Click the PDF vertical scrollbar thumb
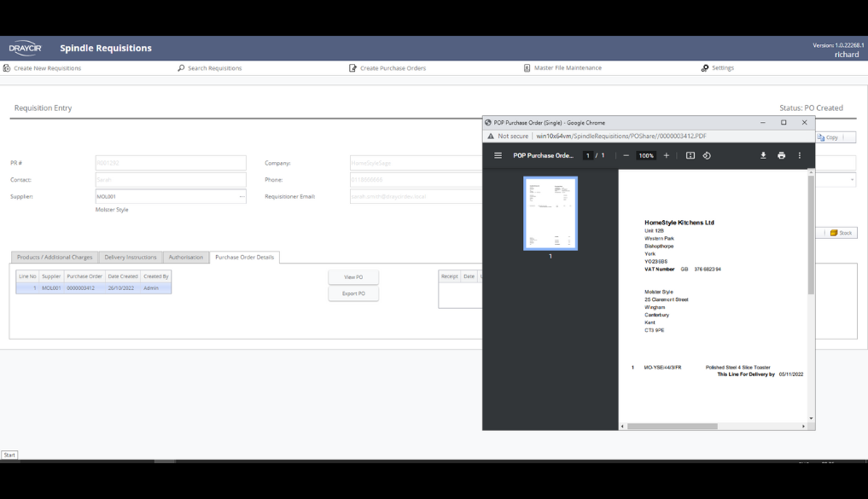 pos(811,235)
